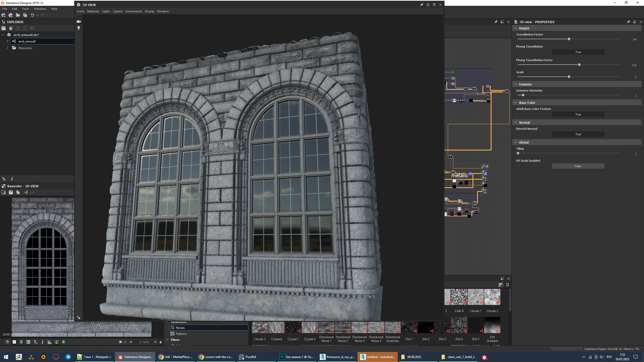Click the histogram icon in 2D view
Viewport: 644px width, 362px height.
[50, 342]
